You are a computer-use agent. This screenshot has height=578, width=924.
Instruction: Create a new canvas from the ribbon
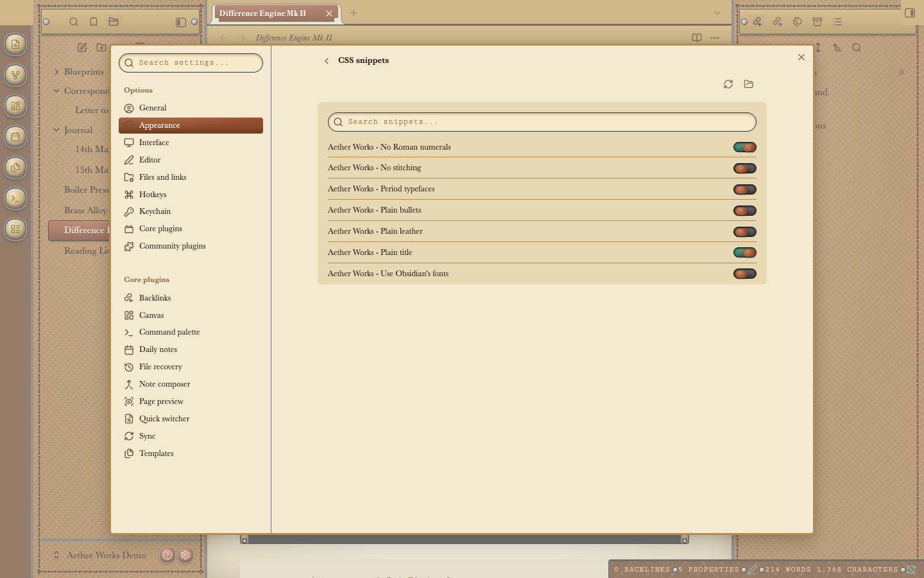pyautogui.click(x=15, y=106)
